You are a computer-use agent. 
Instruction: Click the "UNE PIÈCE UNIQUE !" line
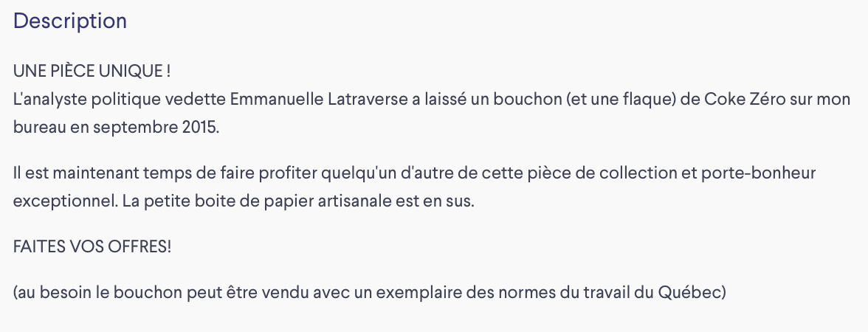92,72
